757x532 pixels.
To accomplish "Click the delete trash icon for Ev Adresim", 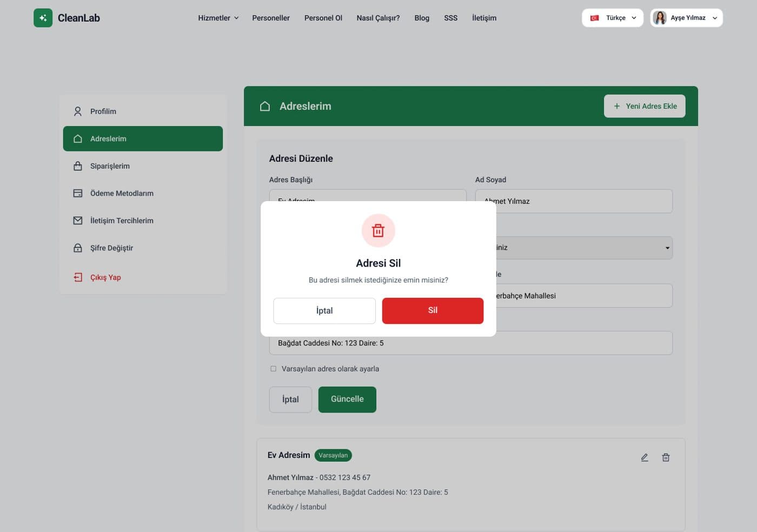I will pyautogui.click(x=666, y=457).
